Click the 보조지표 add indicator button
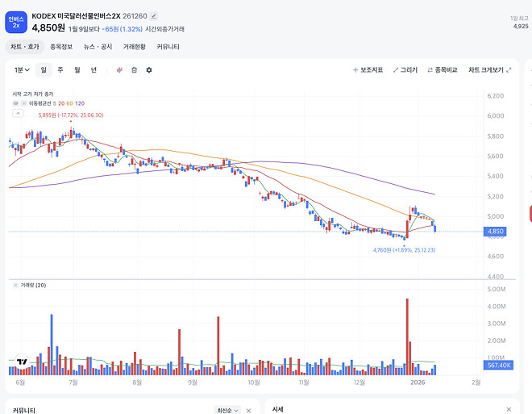The height and width of the screenshot is (414, 532). pos(368,70)
